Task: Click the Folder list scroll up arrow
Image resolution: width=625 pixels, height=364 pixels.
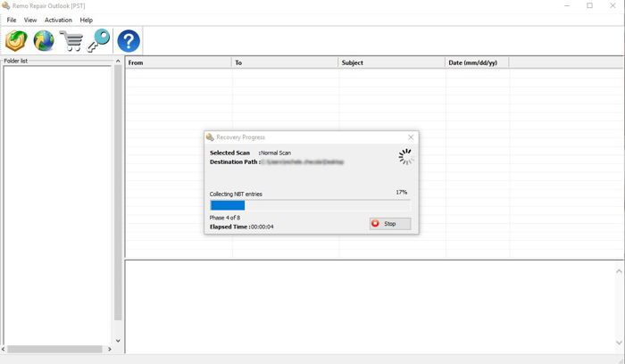Action: click(118, 61)
